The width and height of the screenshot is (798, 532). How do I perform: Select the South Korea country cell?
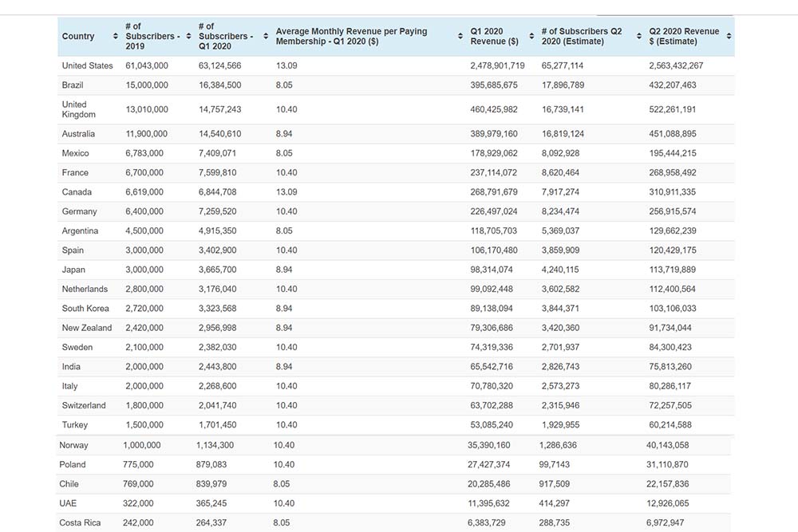coord(85,308)
